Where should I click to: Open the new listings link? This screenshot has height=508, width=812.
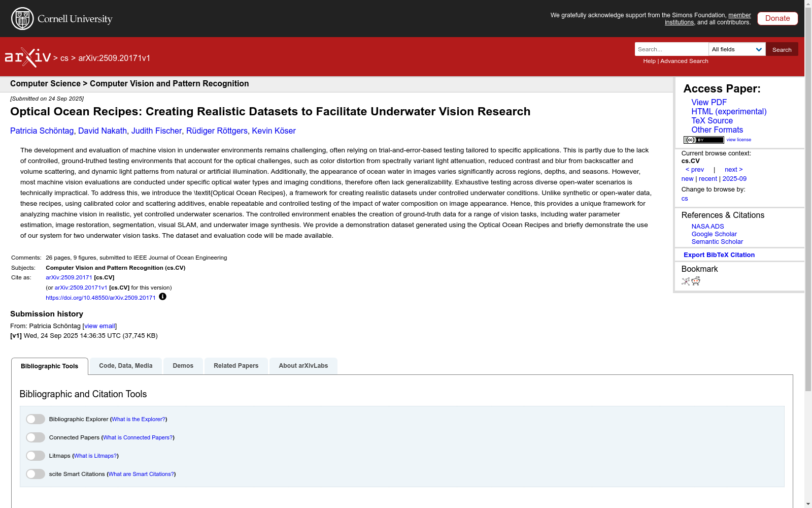pyautogui.click(x=687, y=179)
